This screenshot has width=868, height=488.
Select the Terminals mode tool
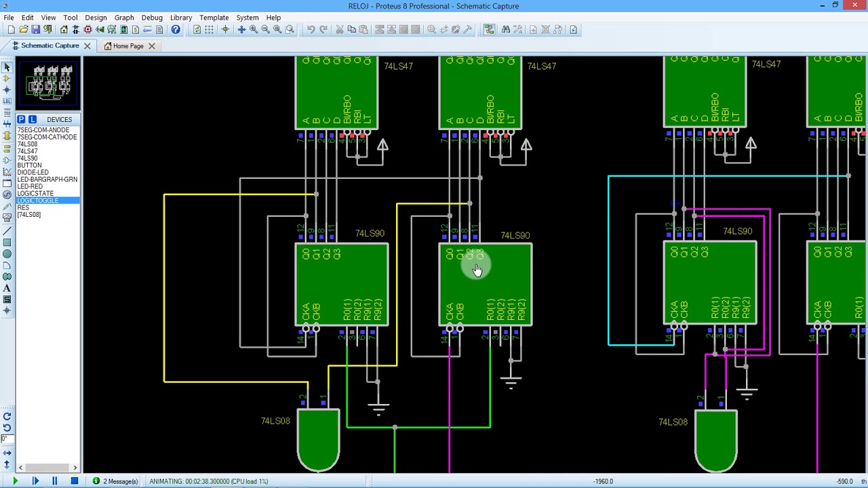click(7, 148)
